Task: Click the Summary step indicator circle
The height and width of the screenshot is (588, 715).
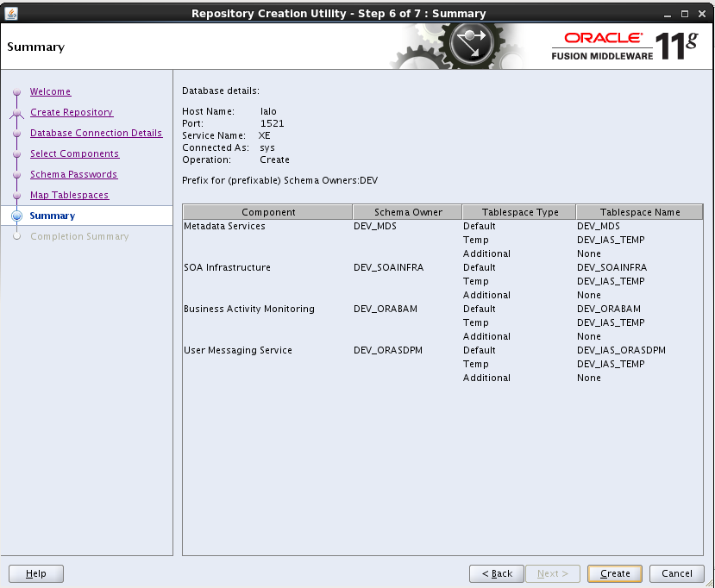Action: (x=16, y=216)
